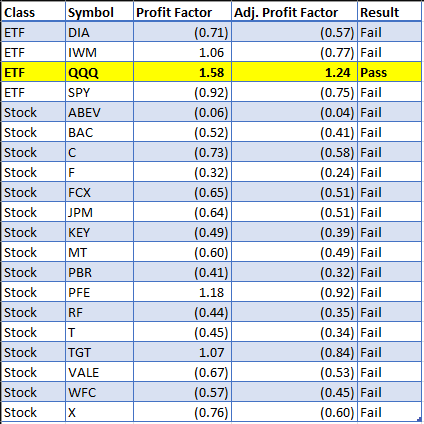Viewport: 424px width, 424px height.
Task: Click the ABEV symbol cell
Action: [99, 112]
